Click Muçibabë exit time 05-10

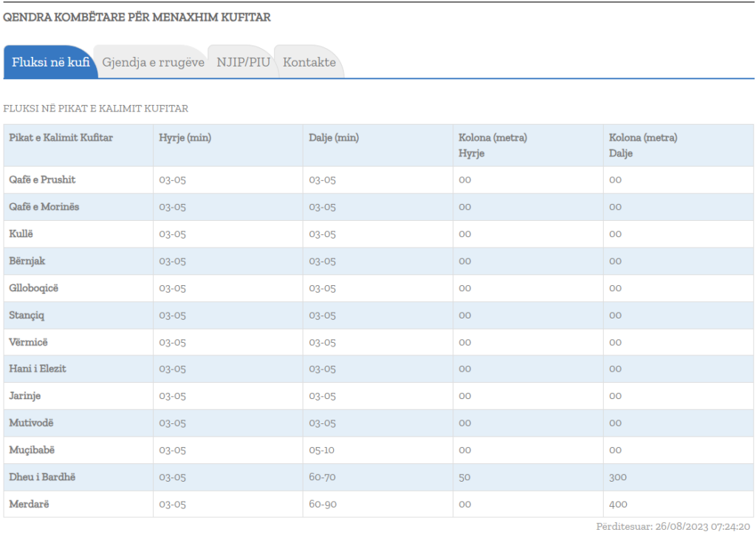pos(322,450)
